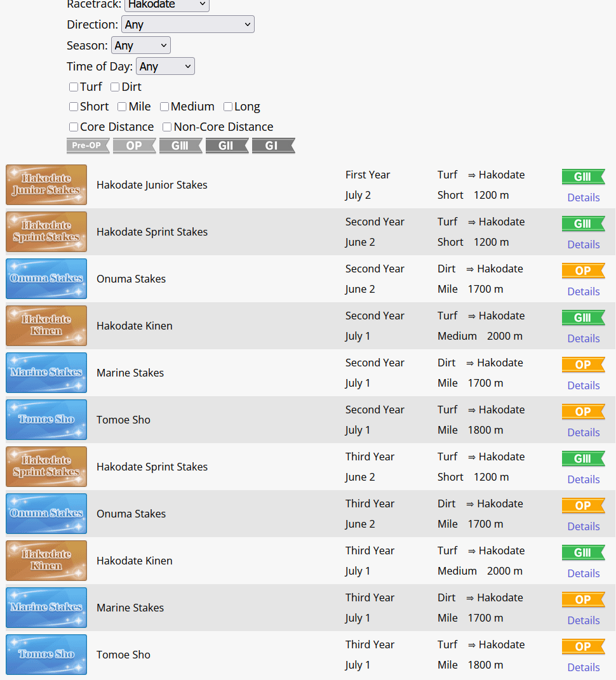Enable the Short distance checkbox
The height and width of the screenshot is (680, 616).
[x=74, y=107]
